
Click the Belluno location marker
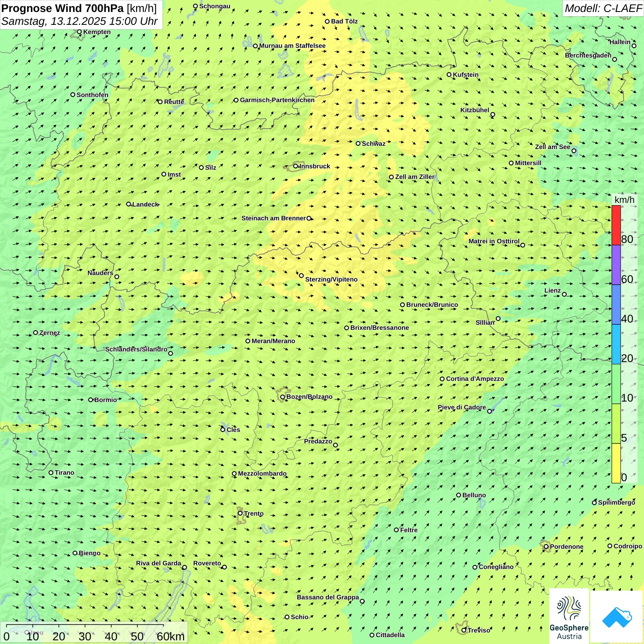tap(459, 495)
